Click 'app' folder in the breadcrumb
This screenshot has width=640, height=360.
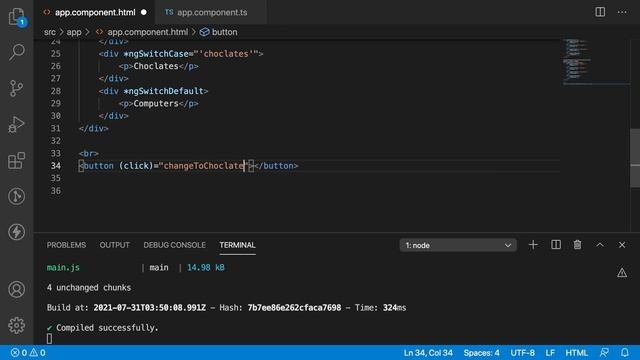tap(74, 32)
